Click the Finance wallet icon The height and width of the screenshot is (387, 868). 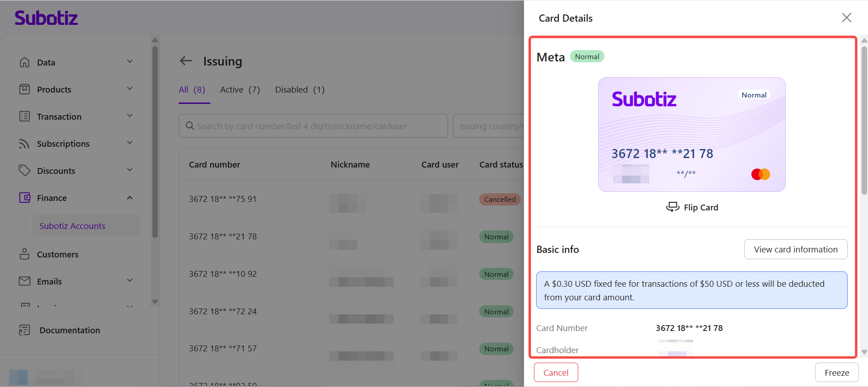(24, 198)
